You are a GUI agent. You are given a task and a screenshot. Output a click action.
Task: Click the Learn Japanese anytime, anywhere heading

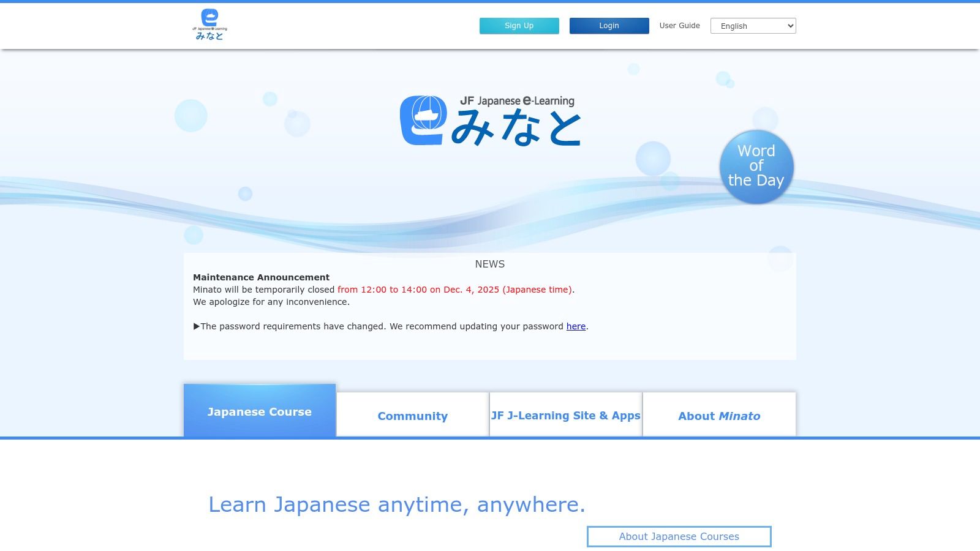point(397,504)
